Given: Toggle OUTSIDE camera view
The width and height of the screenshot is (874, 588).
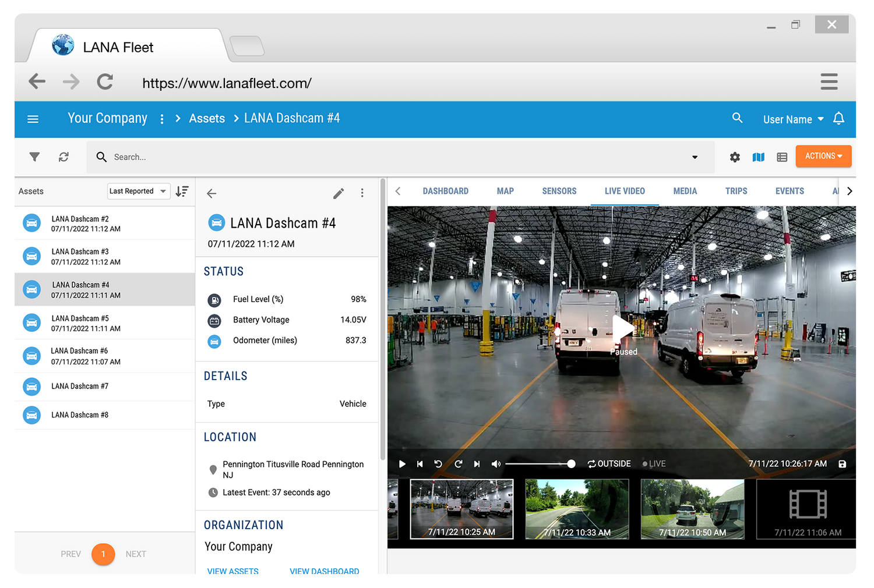Looking at the screenshot, I should coord(609,464).
